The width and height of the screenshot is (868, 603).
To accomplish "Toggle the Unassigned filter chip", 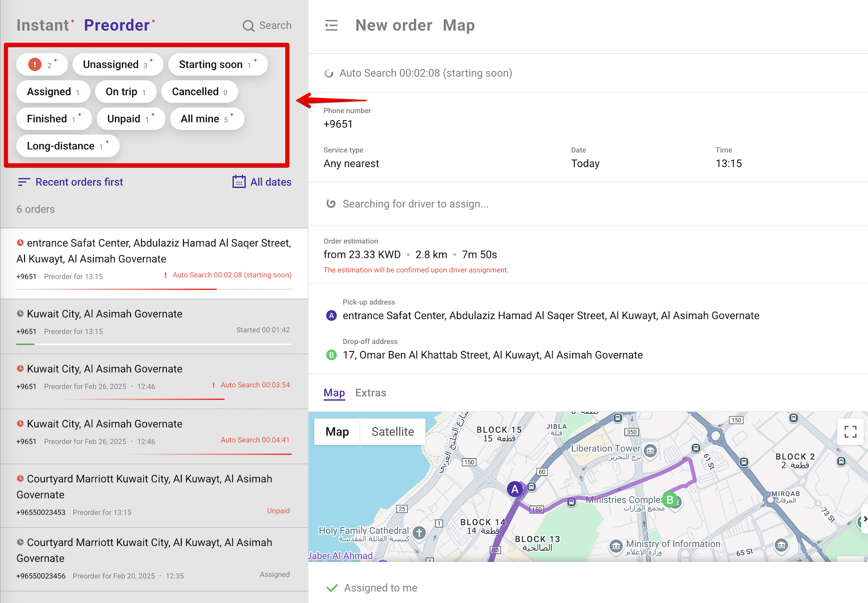I will [117, 65].
